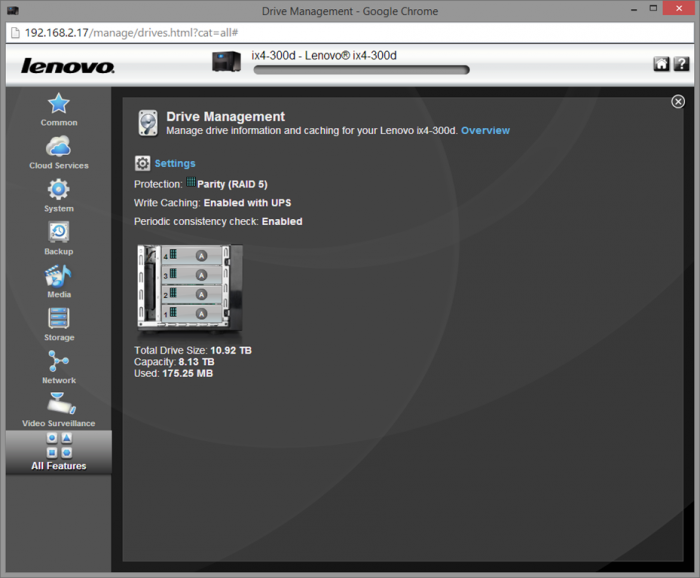
Task: Select the Network sidebar icon
Action: (x=59, y=365)
